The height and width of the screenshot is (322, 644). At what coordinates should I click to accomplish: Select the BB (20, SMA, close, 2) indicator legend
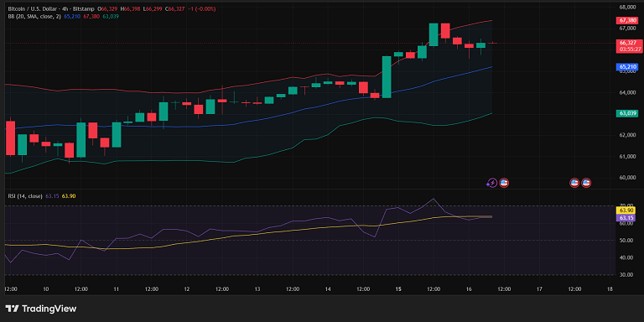click(34, 17)
